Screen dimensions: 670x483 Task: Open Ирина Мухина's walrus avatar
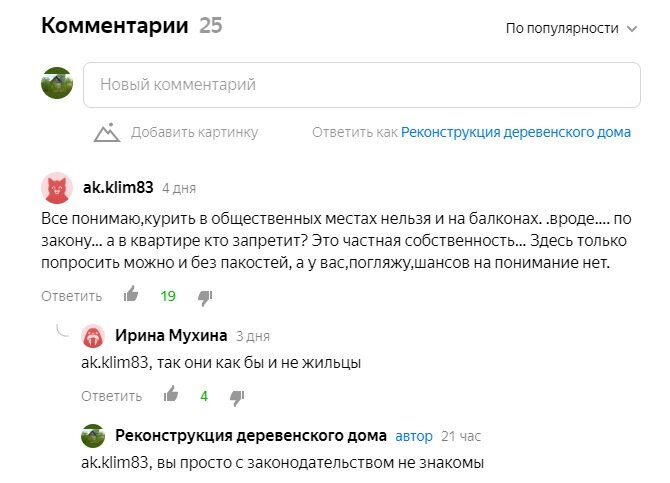pyautogui.click(x=93, y=336)
